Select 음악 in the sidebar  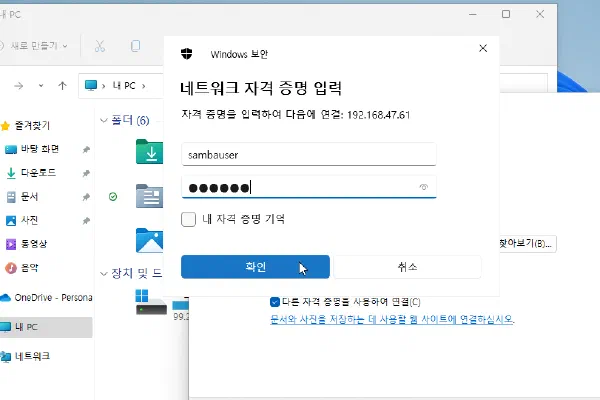point(29,268)
